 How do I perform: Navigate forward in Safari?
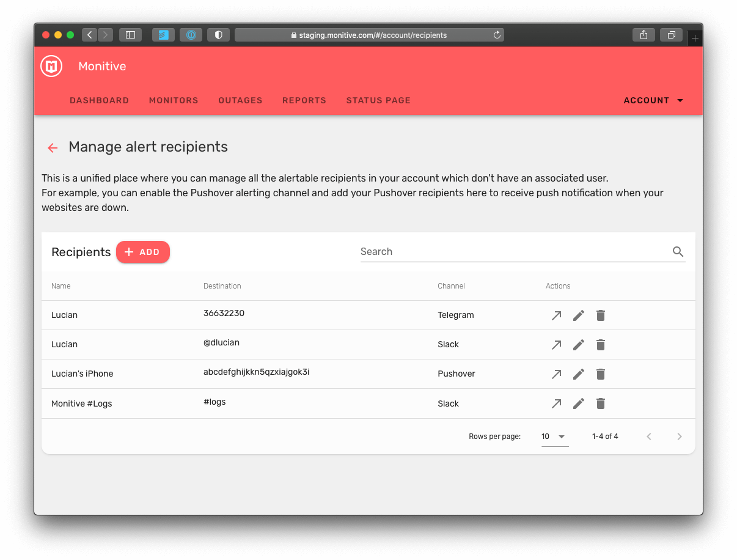click(x=105, y=35)
